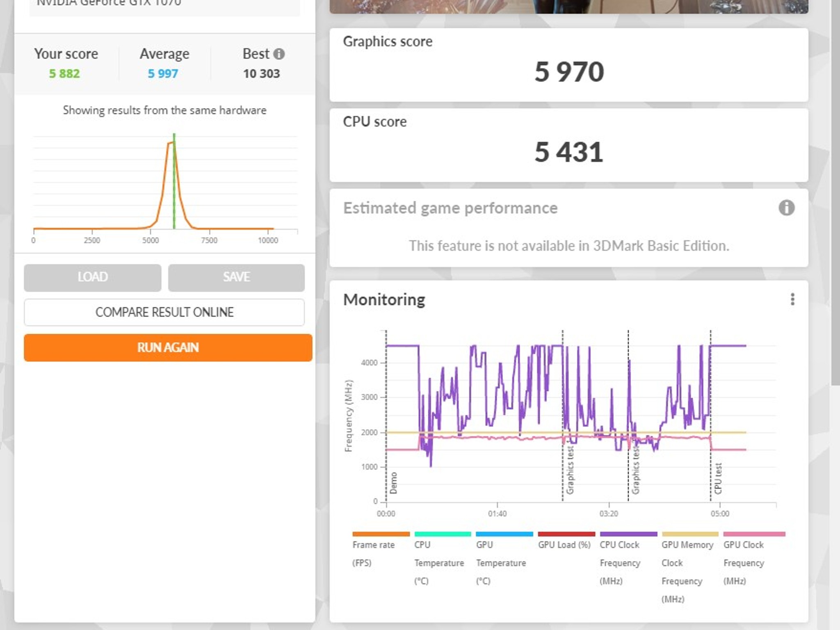Click the info icon next to Best

coord(279,54)
